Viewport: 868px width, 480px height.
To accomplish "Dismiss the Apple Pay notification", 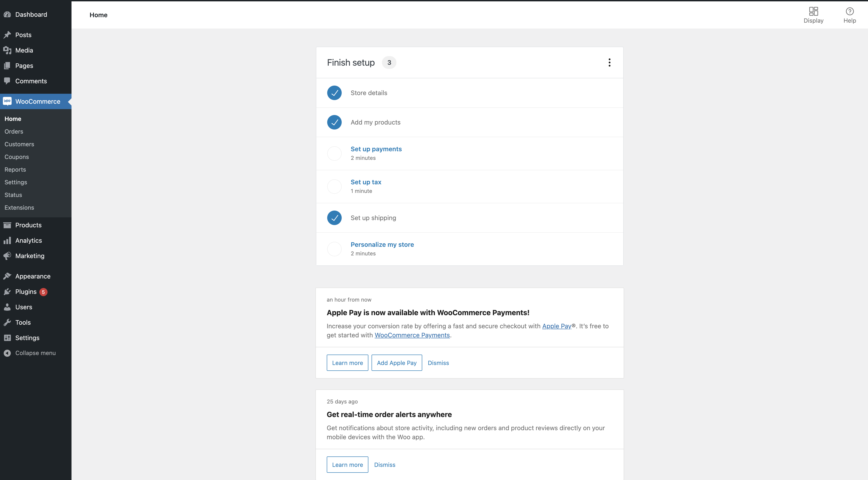I will (438, 362).
